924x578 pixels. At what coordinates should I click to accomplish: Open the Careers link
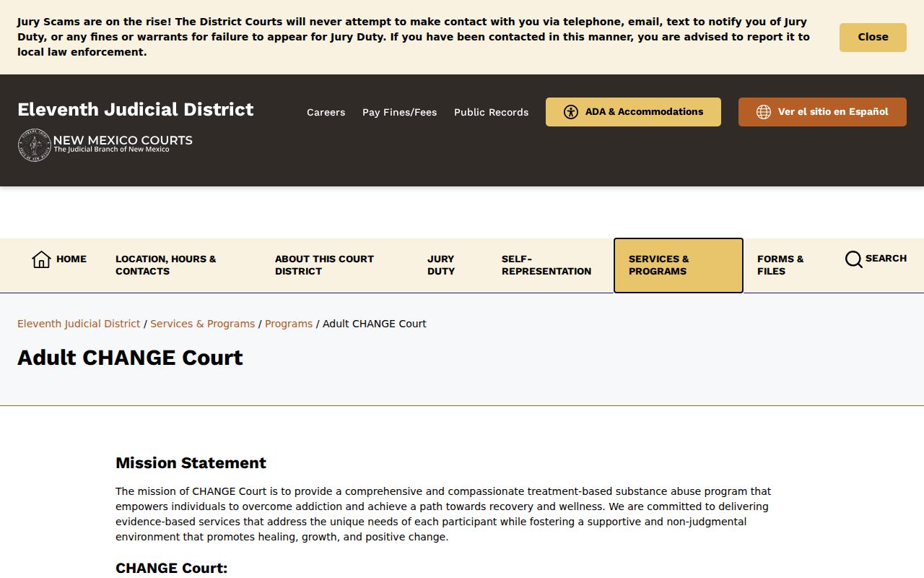326,112
